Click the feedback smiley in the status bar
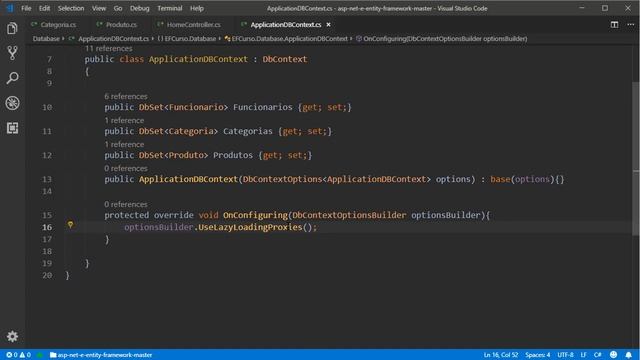The width and height of the screenshot is (640, 360). click(613, 355)
